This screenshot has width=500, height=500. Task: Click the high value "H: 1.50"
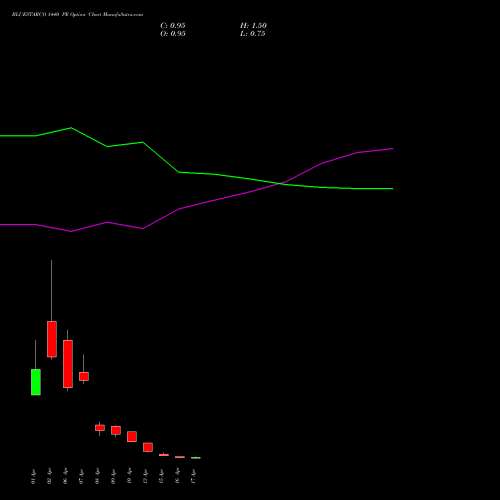(253, 26)
